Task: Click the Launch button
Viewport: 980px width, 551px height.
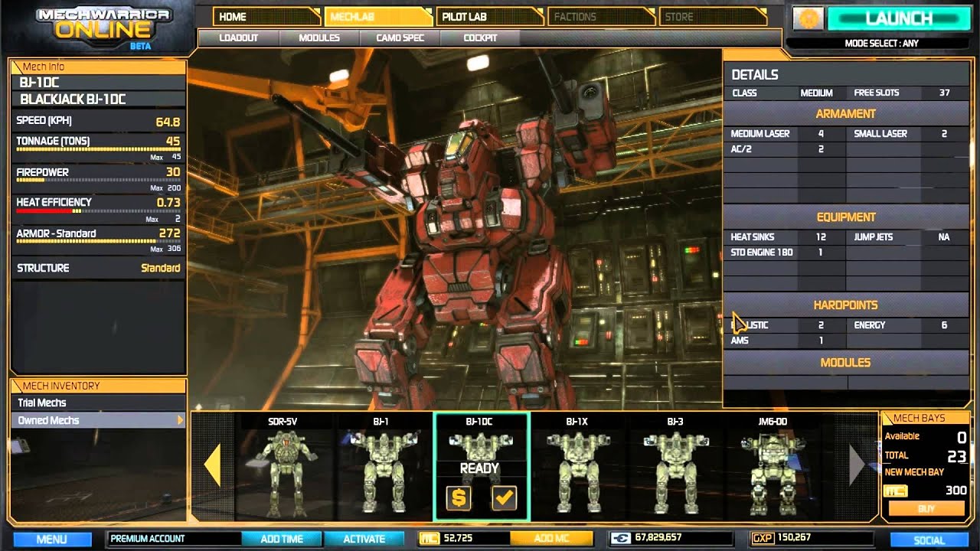Action: [x=898, y=18]
